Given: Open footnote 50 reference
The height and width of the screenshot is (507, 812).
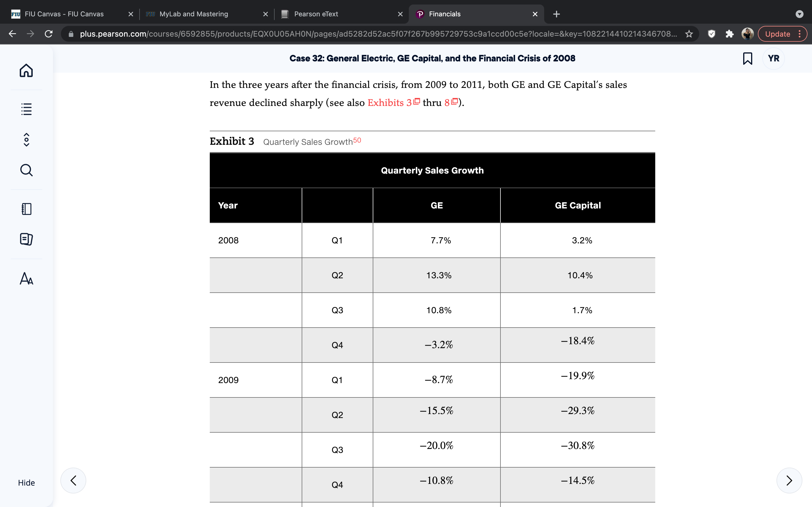Looking at the screenshot, I should pyautogui.click(x=357, y=140).
